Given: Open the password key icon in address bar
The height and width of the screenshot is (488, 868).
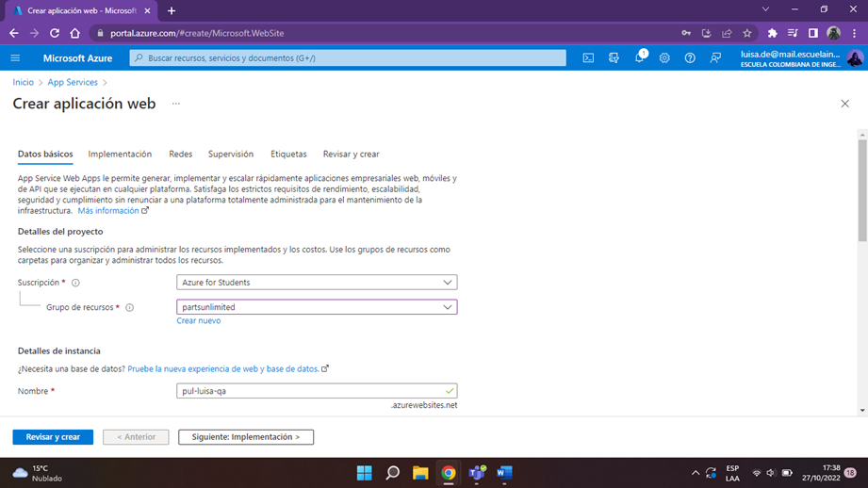Looking at the screenshot, I should pyautogui.click(x=686, y=33).
